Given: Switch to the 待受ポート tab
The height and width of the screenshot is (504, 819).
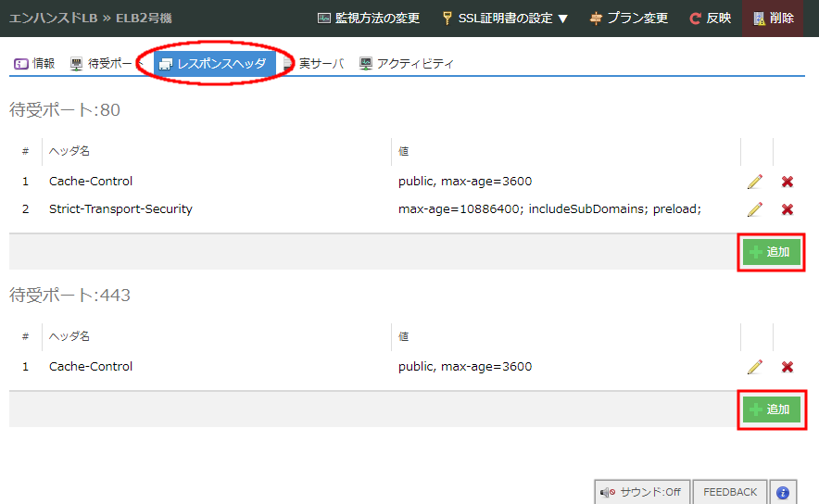Looking at the screenshot, I should coord(104,64).
